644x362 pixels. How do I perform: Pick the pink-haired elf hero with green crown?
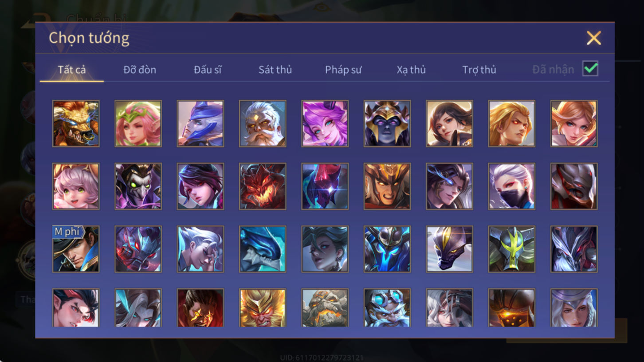click(138, 123)
